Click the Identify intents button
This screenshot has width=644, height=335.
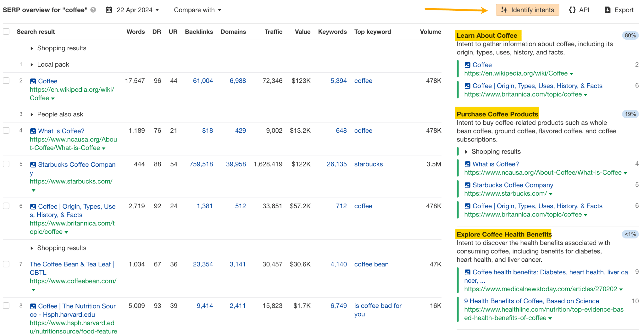(x=527, y=10)
